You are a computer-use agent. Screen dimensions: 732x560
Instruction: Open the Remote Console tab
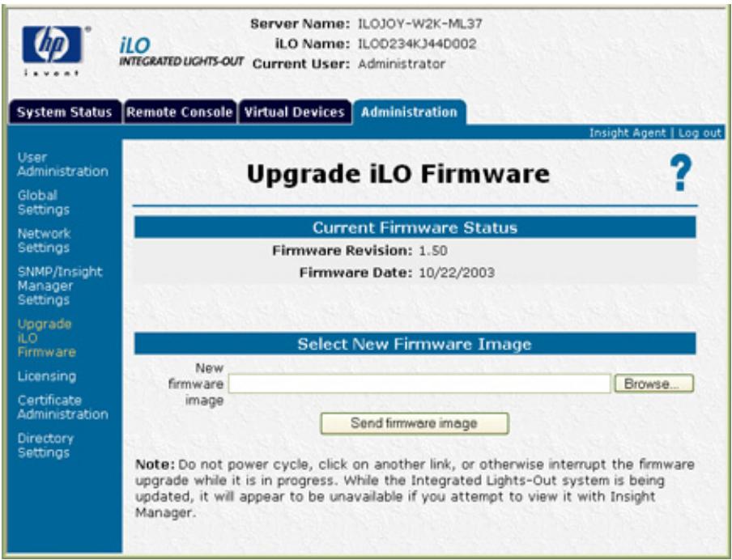coord(180,112)
